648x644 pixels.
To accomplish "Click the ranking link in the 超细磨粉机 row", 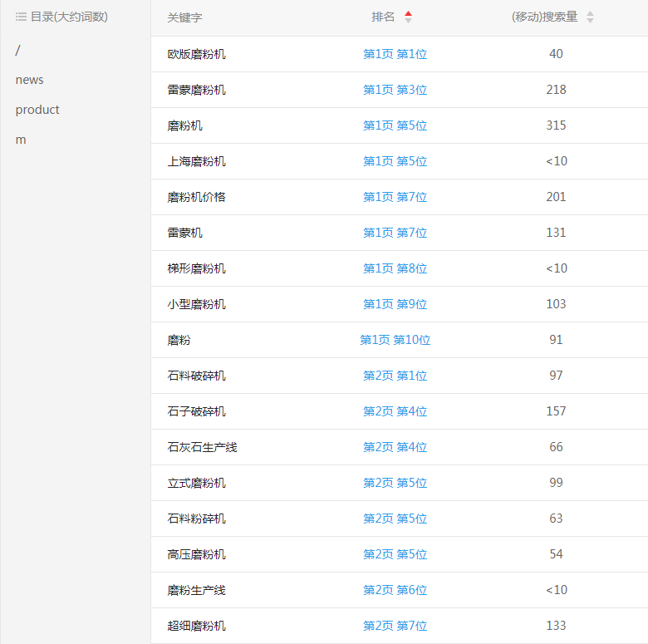I will click(395, 626).
